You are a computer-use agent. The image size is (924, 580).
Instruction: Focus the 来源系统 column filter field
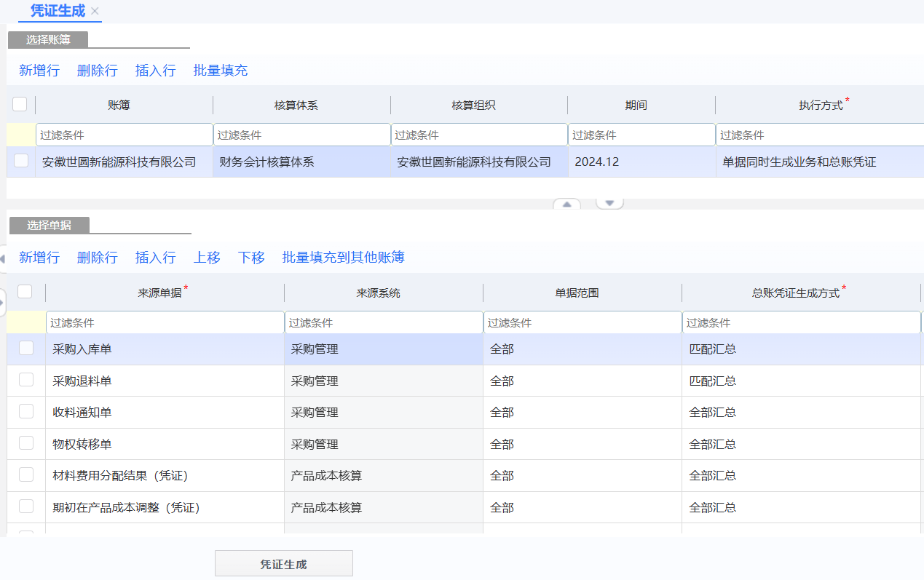[384, 322]
